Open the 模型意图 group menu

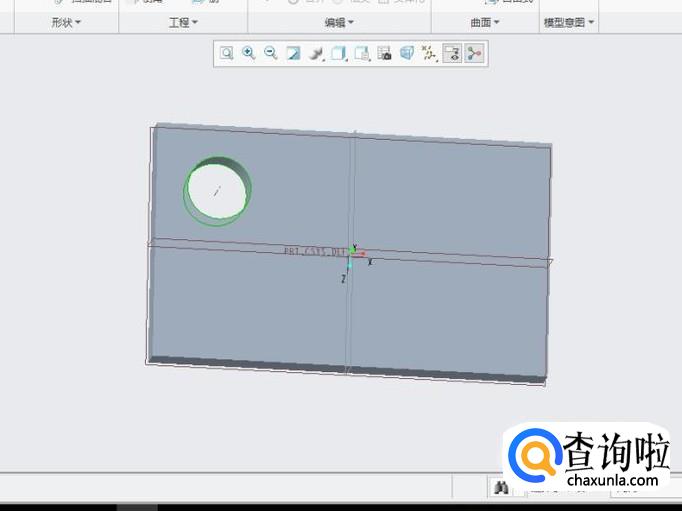(568, 22)
